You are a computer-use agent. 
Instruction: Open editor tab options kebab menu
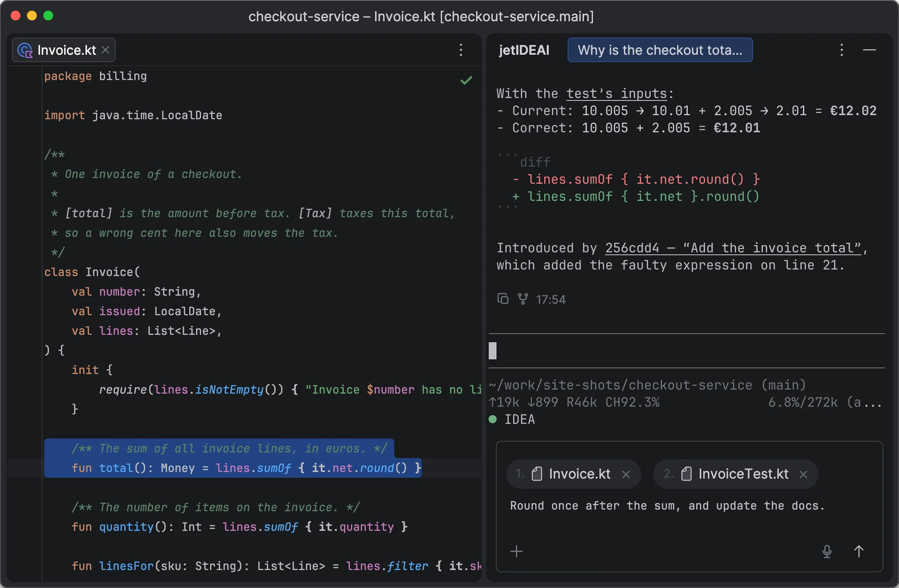461,50
